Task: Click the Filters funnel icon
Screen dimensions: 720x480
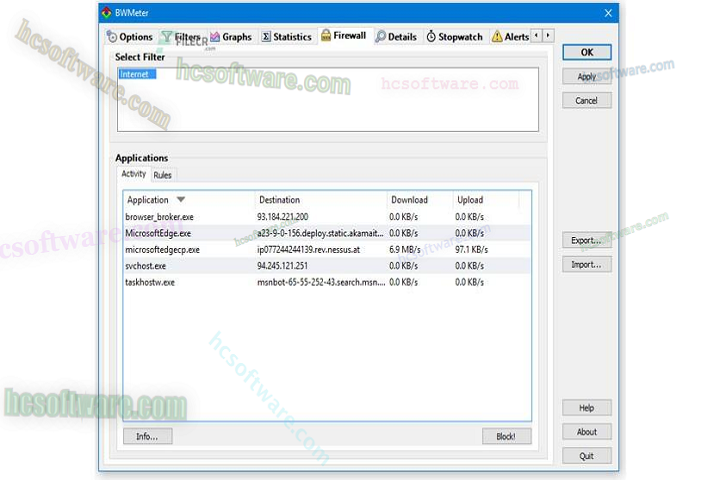Action: tap(167, 36)
